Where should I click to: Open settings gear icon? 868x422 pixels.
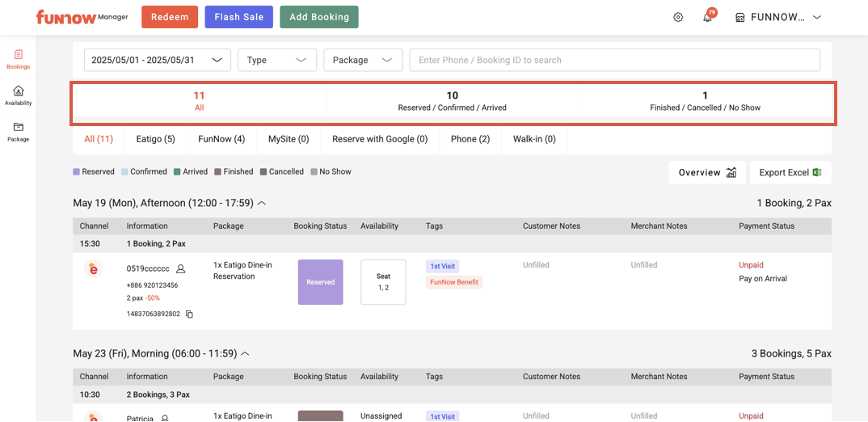(x=678, y=17)
